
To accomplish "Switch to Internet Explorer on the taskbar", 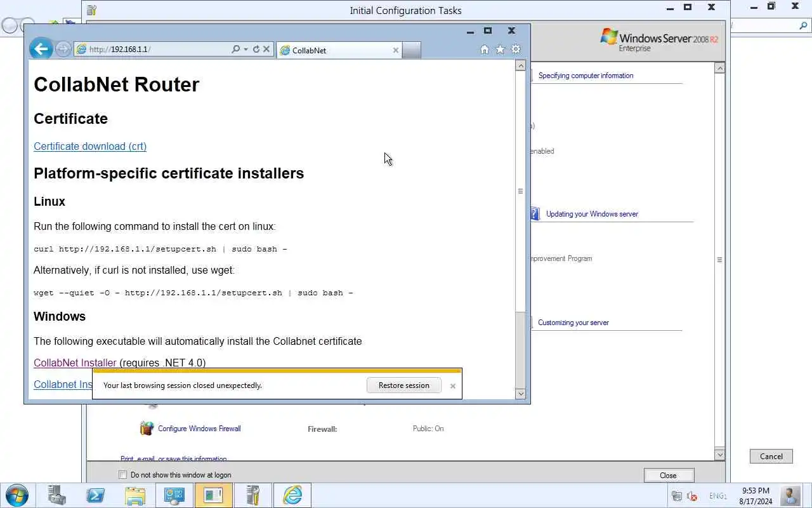I will point(292,495).
